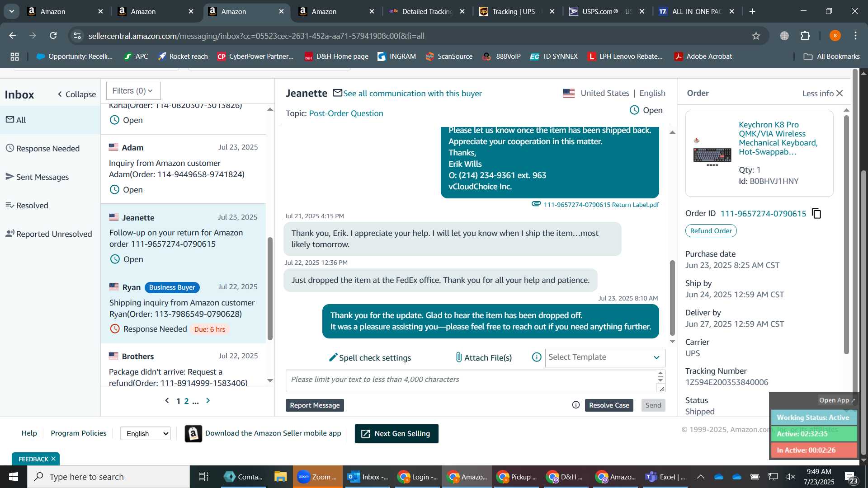Open Order ID 111-9657274-0790615 link

pyautogui.click(x=763, y=213)
